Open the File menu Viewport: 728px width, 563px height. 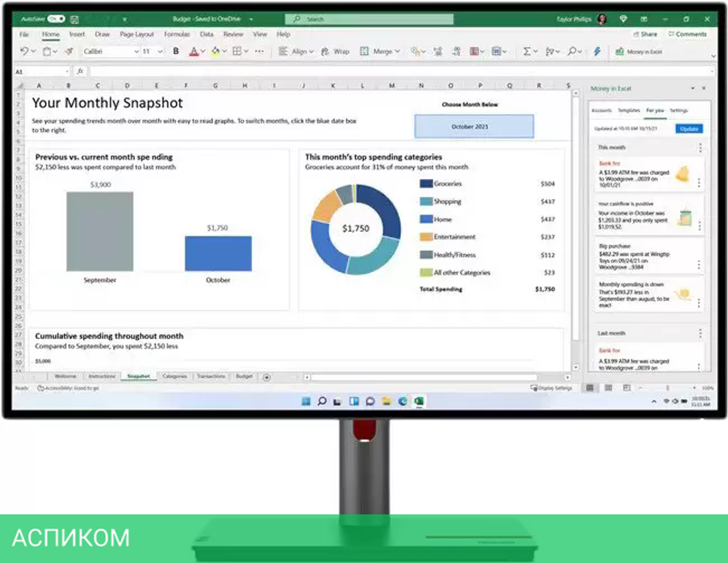point(24,34)
